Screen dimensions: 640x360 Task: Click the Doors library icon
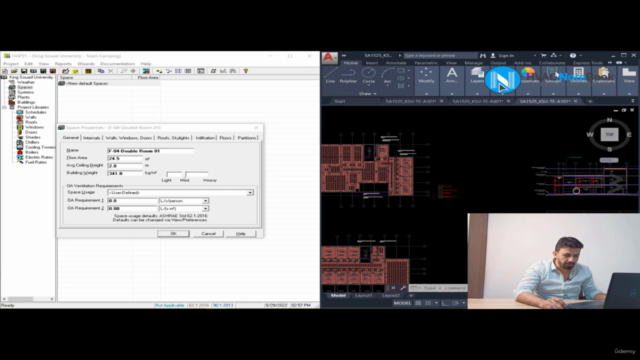pos(20,132)
